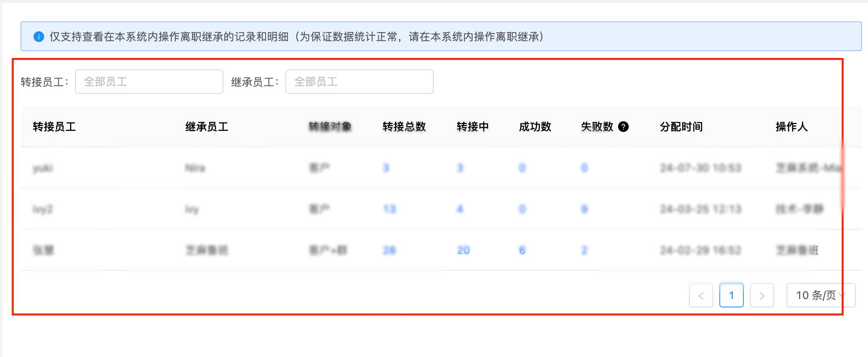Click the 继承员工 column header
The height and width of the screenshot is (357, 868).
(x=207, y=127)
